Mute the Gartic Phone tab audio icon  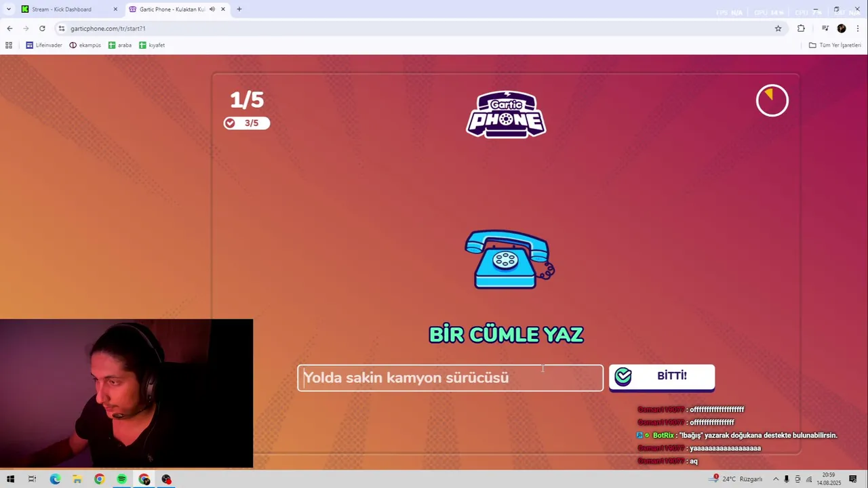212,9
